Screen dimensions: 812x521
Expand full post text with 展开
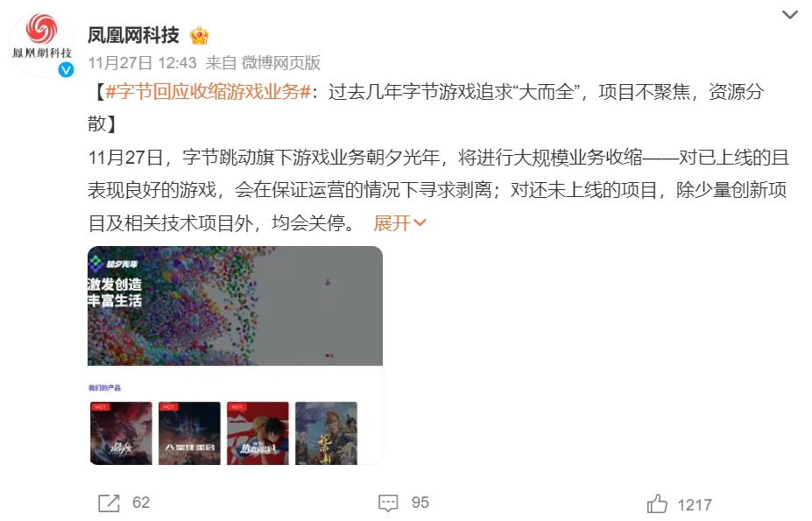click(392, 223)
